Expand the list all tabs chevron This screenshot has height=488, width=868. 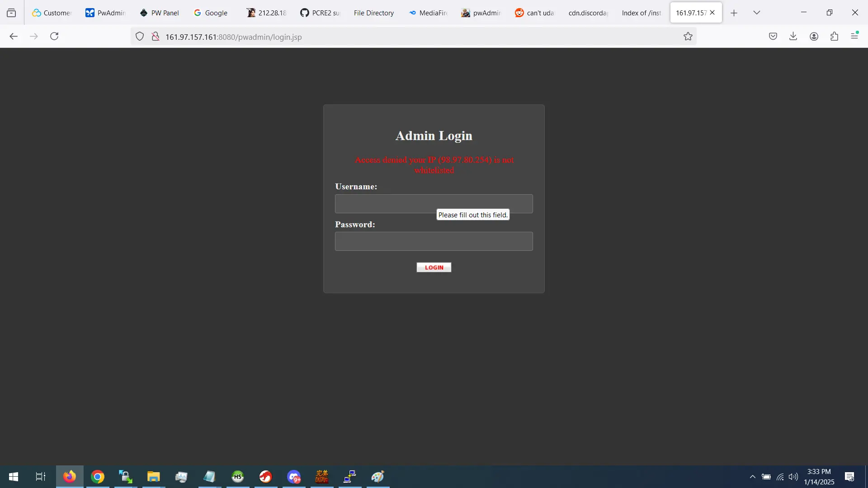click(757, 13)
